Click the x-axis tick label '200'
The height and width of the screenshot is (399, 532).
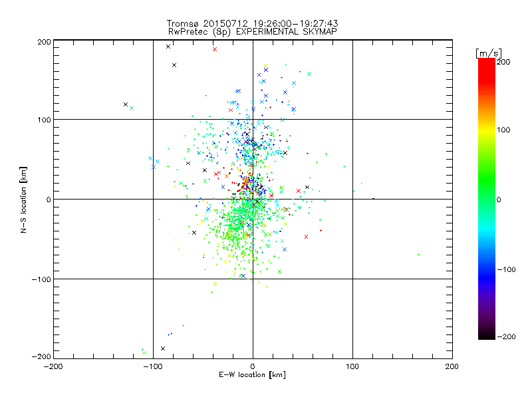pyautogui.click(x=452, y=367)
